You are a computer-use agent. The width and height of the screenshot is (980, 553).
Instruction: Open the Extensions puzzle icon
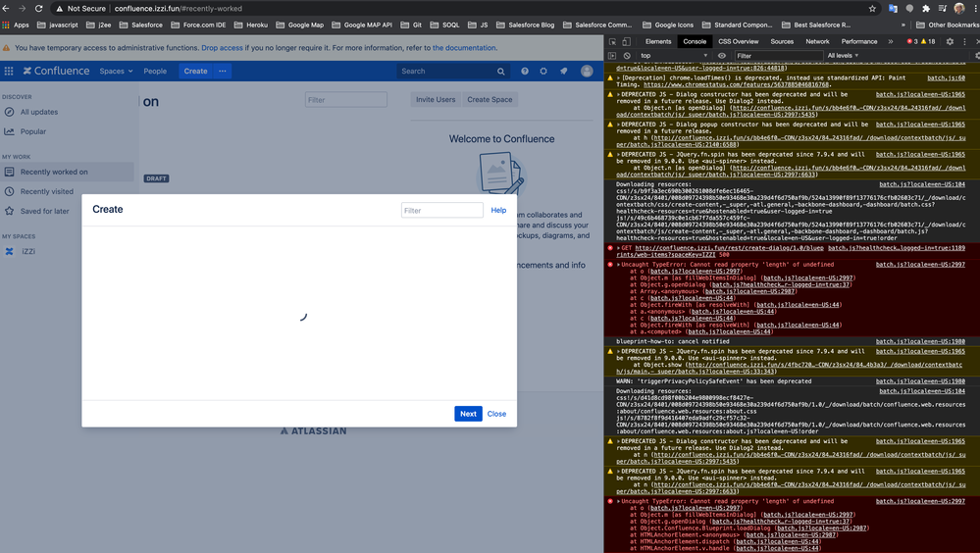tap(926, 9)
